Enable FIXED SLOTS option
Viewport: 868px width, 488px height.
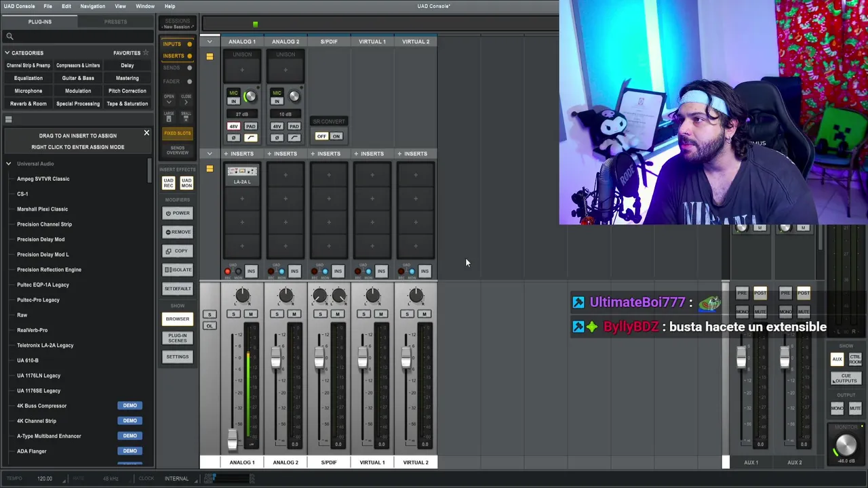[178, 134]
